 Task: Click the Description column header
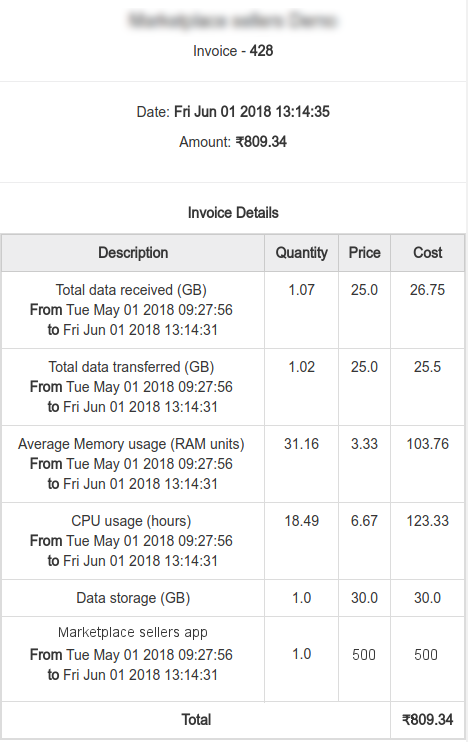pyautogui.click(x=133, y=253)
